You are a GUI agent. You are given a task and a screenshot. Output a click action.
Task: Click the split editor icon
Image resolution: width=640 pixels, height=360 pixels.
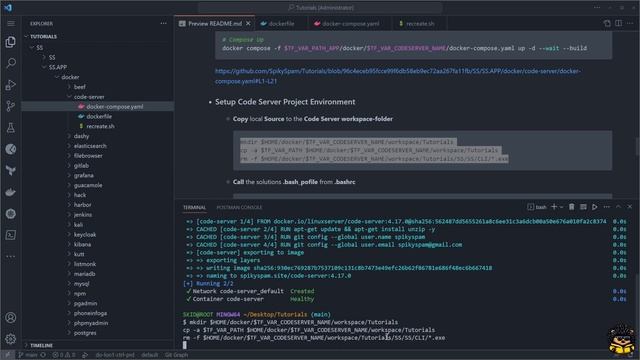[x=619, y=24]
